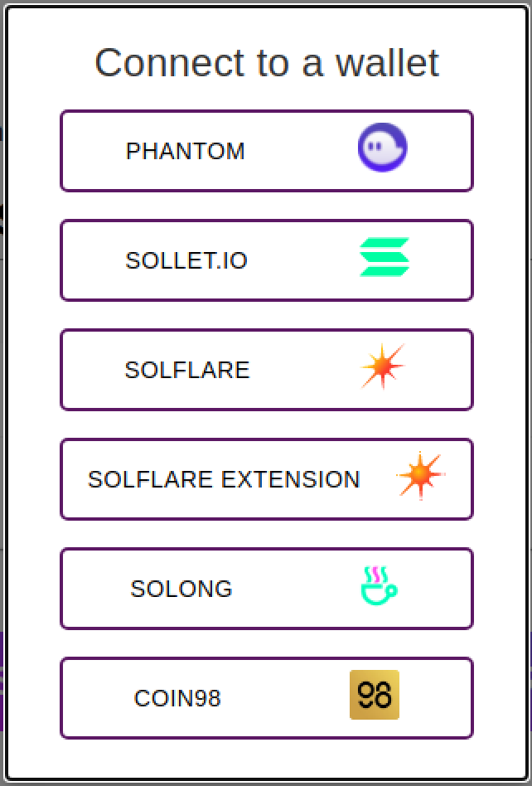Connect via the Solong wallet
Screen dimensions: 532x786
click(x=266, y=589)
